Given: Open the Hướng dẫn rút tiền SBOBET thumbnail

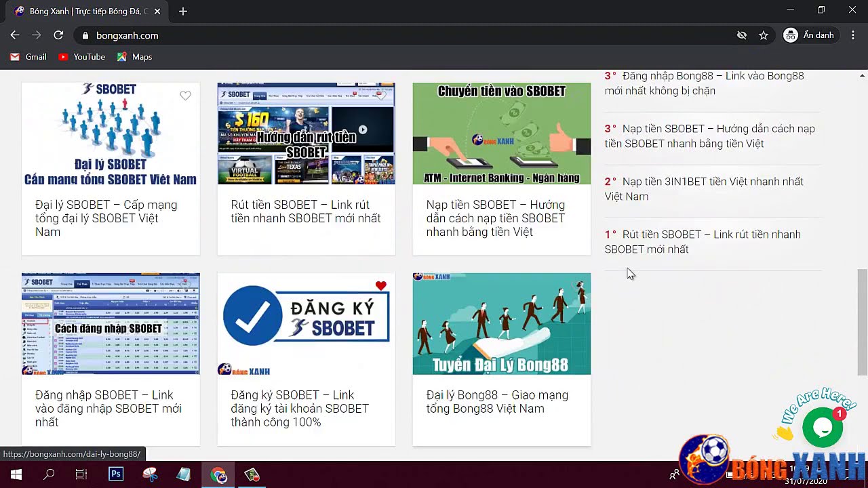Looking at the screenshot, I should pyautogui.click(x=306, y=134).
